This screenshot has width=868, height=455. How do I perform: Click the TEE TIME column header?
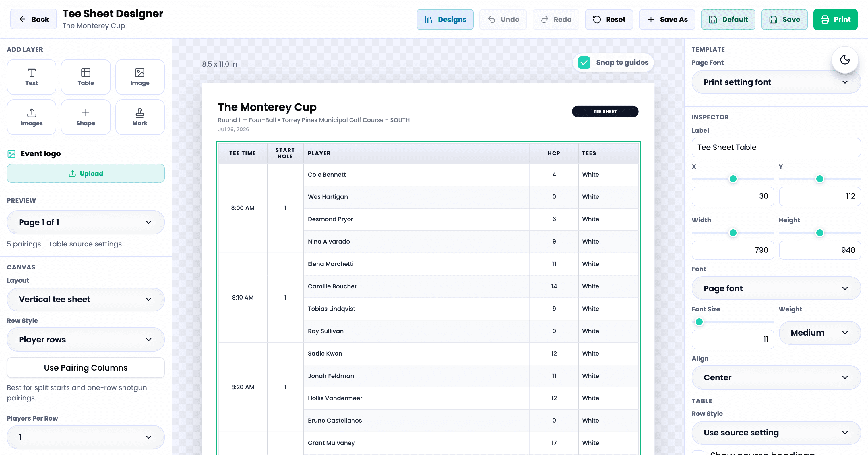tap(243, 153)
